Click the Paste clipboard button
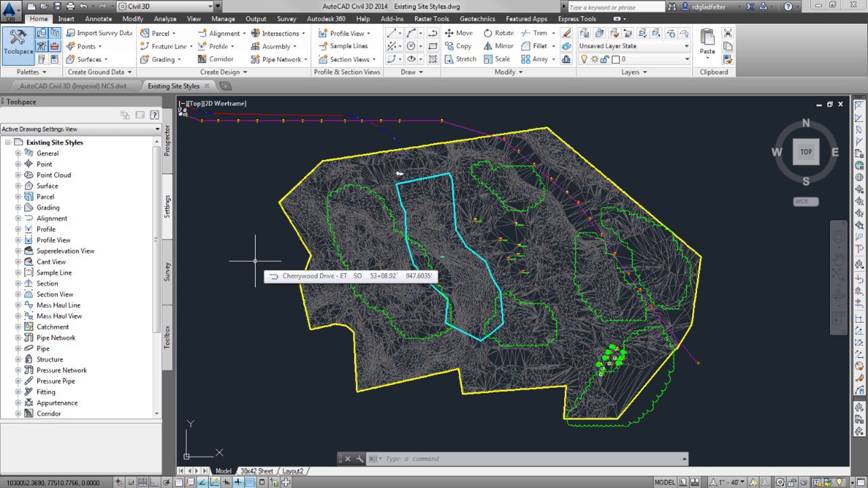The height and width of the screenshot is (488, 868). coord(707,42)
